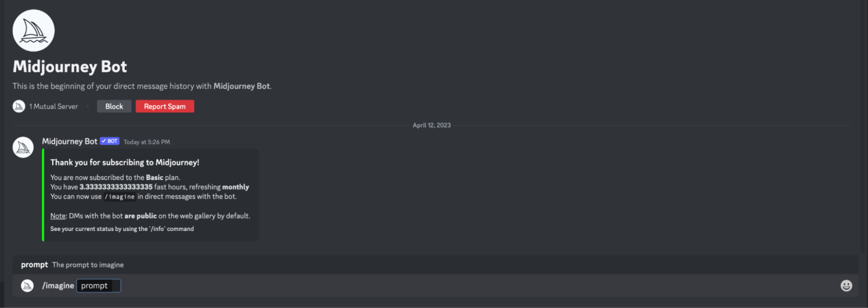Click the large Midjourney sailboat profile avatar
The height and width of the screenshot is (308, 868).
click(33, 30)
